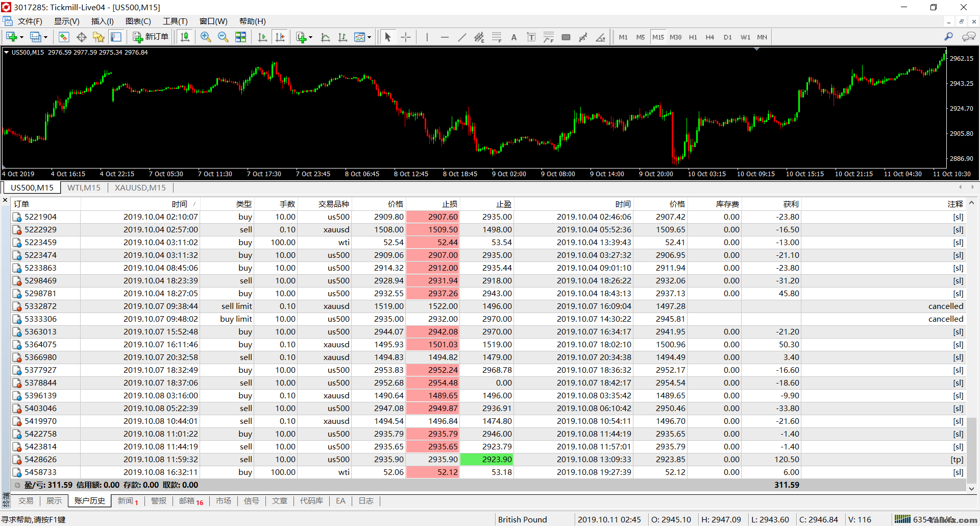Switch to the XAUUSD,M15 chart tab
Screen dimensions: 980x526
[x=140, y=187]
